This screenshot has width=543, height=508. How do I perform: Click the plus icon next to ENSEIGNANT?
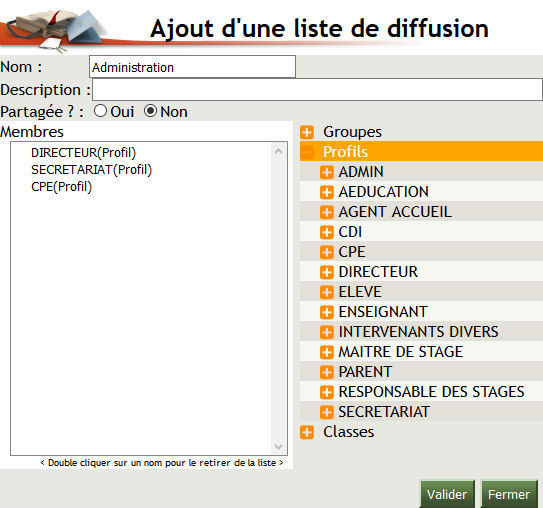[x=327, y=312]
